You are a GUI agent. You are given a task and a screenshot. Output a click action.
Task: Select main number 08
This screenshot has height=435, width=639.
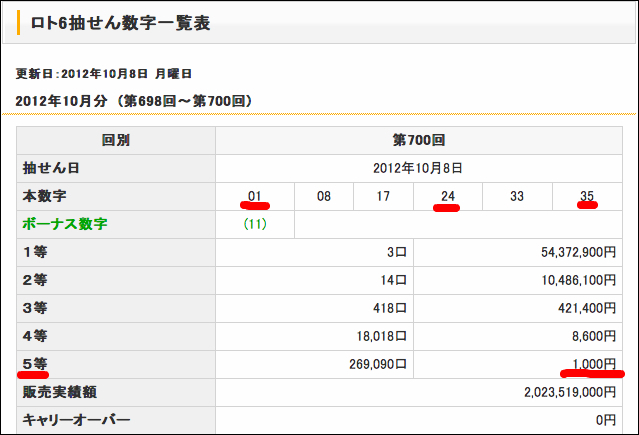[324, 196]
